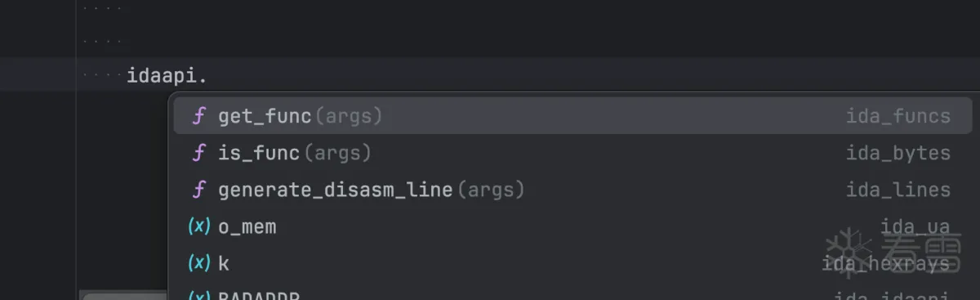980x300 pixels.
Task: Click the variable icon beside o_mem
Action: tap(199, 226)
